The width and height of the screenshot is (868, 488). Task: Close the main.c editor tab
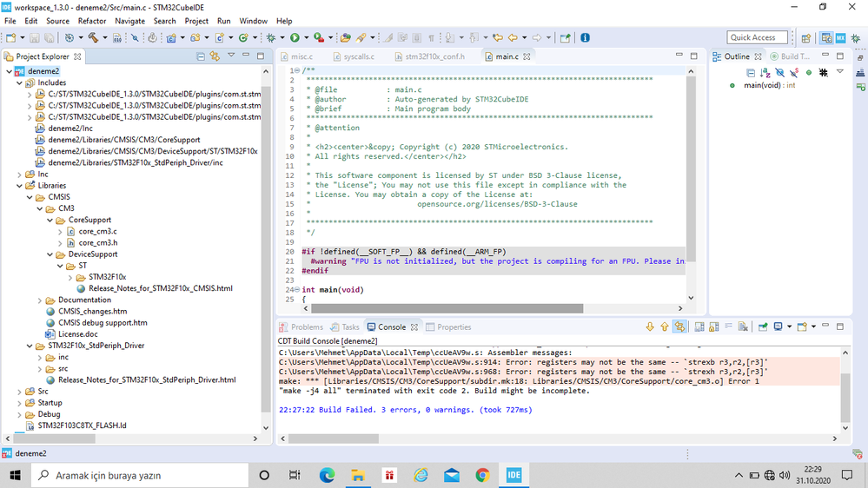click(527, 56)
